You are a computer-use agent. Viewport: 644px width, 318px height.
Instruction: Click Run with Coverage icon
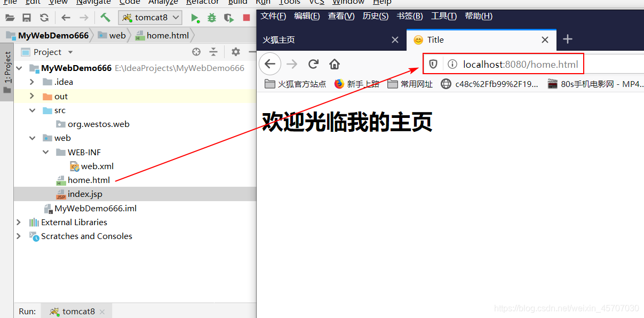[229, 18]
